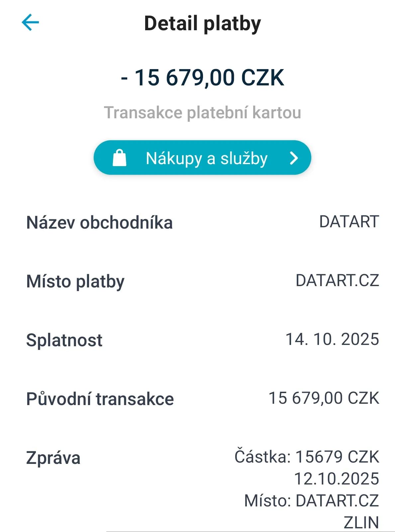This screenshot has width=395, height=532.
Task: Select message line Částka: 15679 CZK
Action: coord(307,457)
